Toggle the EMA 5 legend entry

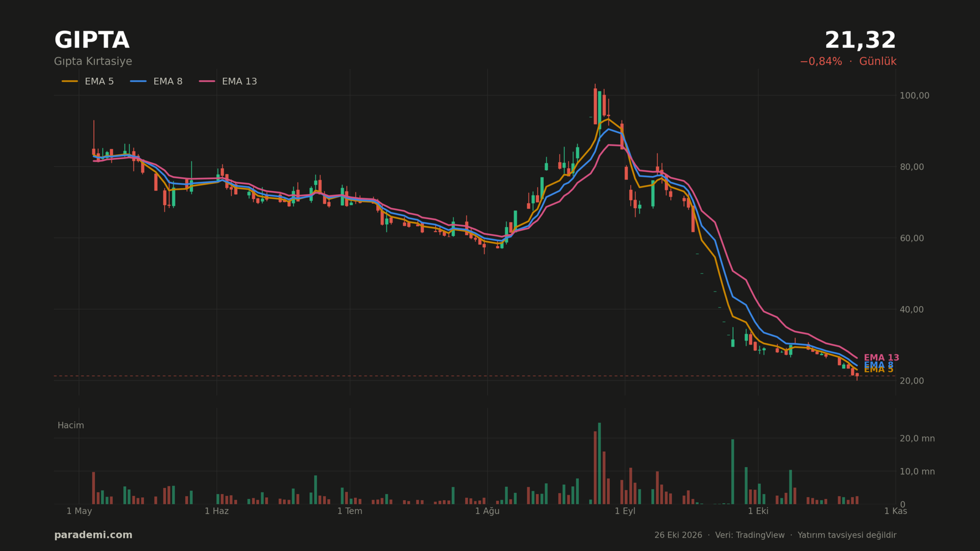click(x=88, y=81)
